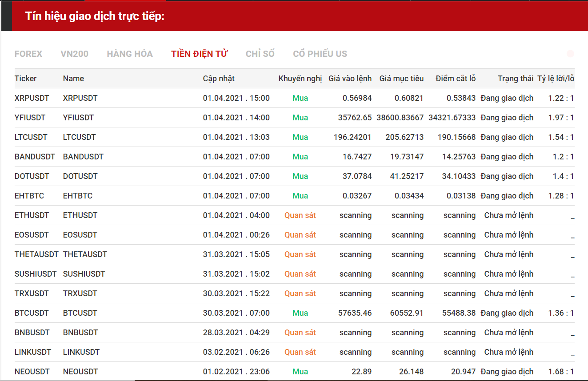Viewport: 588px width, 381px height.
Task: Select the TRXUSDT ticker cell
Action: pos(32,294)
